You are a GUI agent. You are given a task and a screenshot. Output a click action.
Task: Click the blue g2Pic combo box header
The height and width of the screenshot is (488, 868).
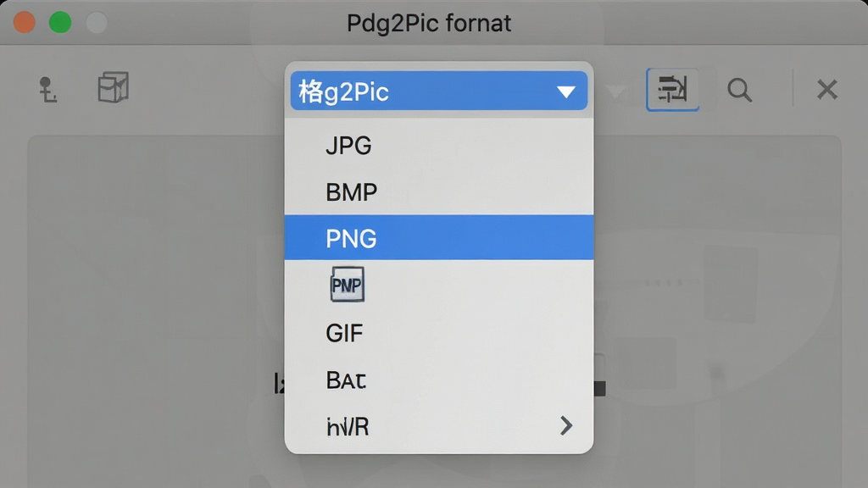pyautogui.click(x=439, y=91)
